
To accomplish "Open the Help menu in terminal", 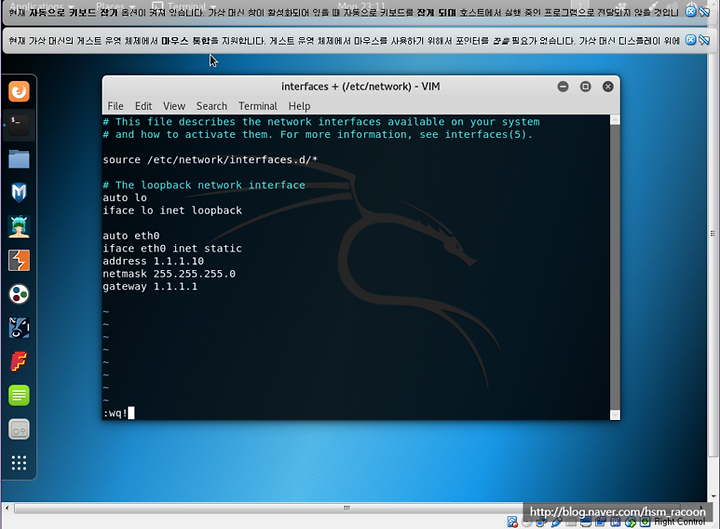I will tap(299, 106).
